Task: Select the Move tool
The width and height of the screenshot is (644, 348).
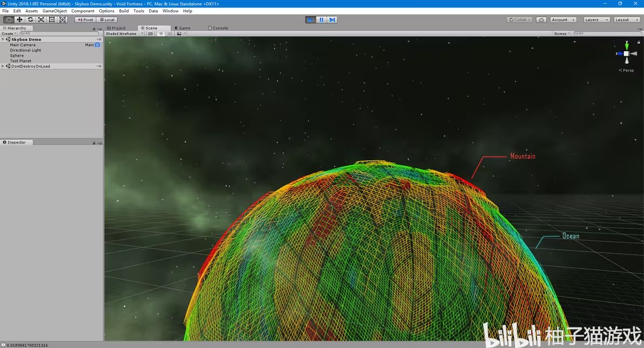Action: pos(19,20)
